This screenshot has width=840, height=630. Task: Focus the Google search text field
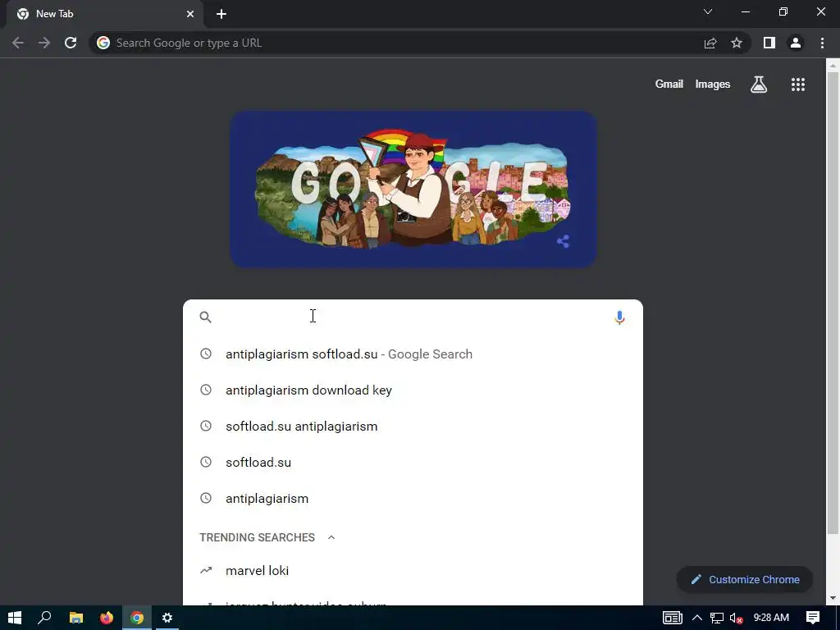pos(413,317)
